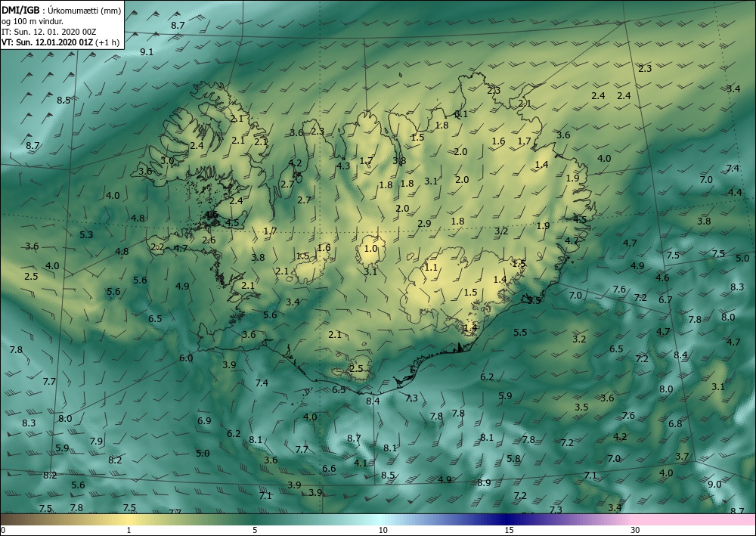Click the 5.3 map value
Viewport: 756px width, 536px height.
point(86,235)
